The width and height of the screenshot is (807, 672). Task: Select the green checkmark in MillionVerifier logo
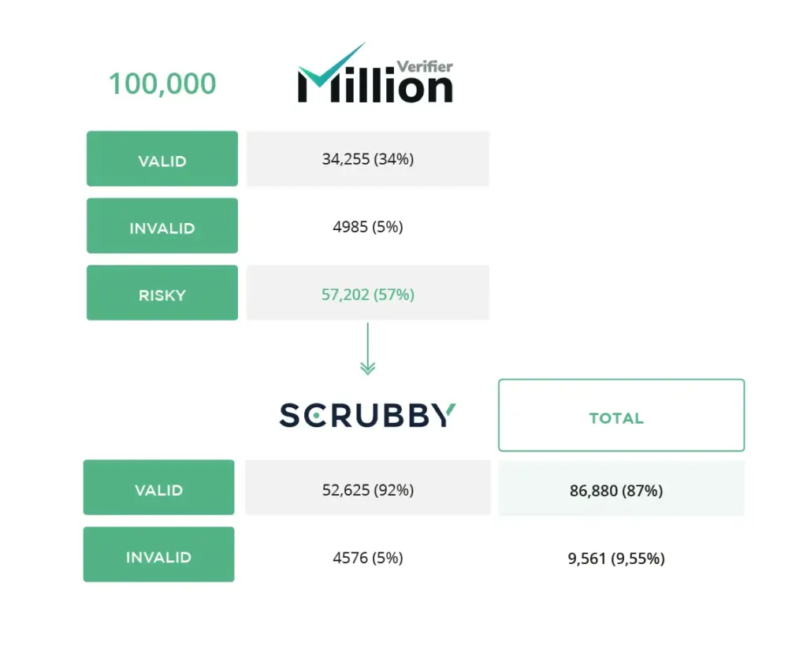(x=332, y=65)
